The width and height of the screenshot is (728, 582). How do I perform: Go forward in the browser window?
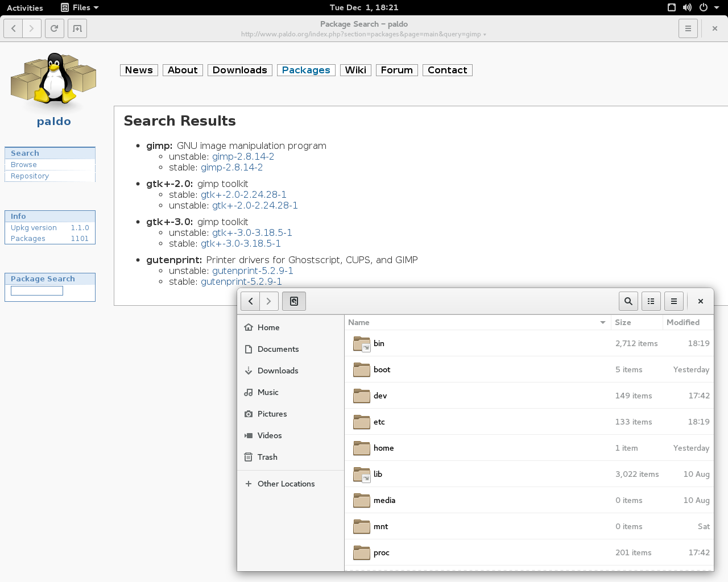(x=32, y=28)
